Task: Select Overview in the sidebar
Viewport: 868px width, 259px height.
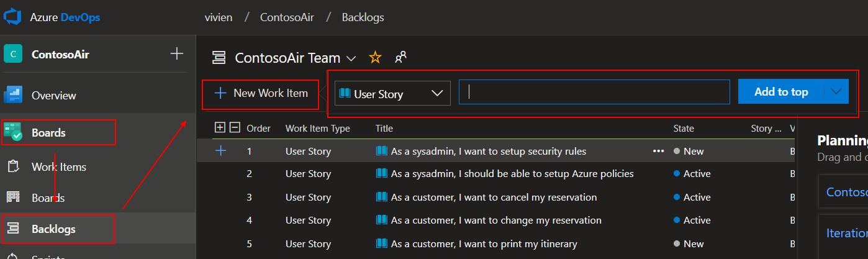Action: click(x=54, y=96)
